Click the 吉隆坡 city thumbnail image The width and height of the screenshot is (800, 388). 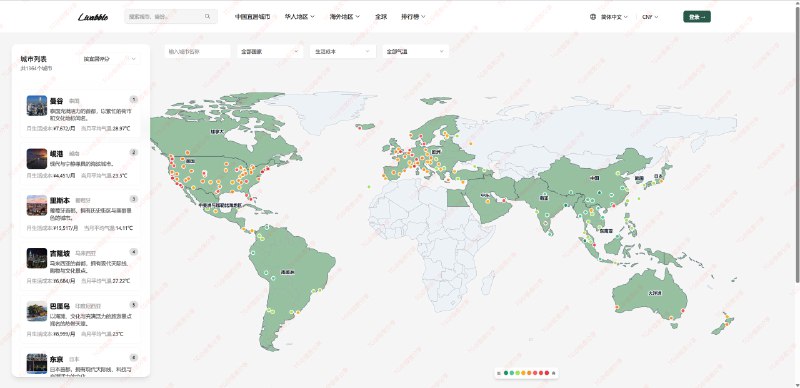(37, 258)
